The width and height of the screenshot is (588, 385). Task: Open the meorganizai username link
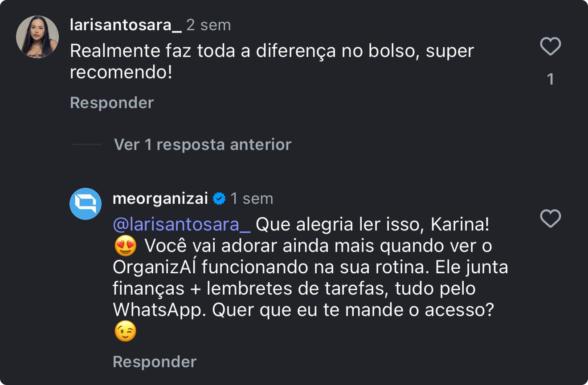pyautogui.click(x=160, y=199)
